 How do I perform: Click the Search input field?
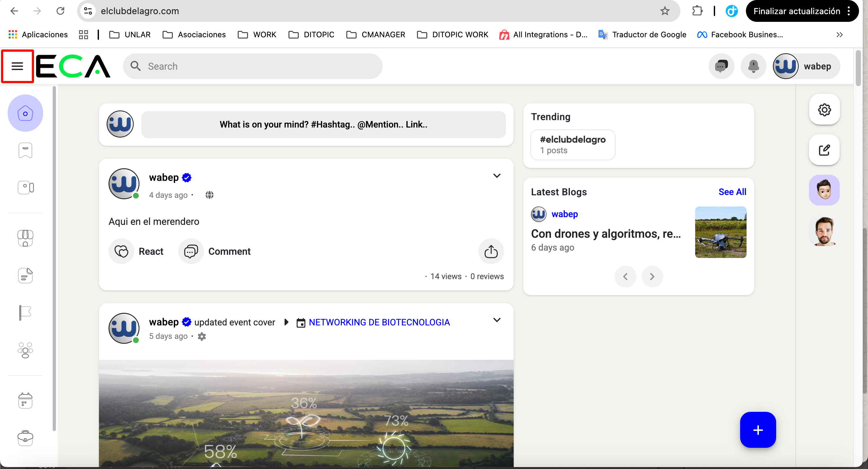pos(253,66)
